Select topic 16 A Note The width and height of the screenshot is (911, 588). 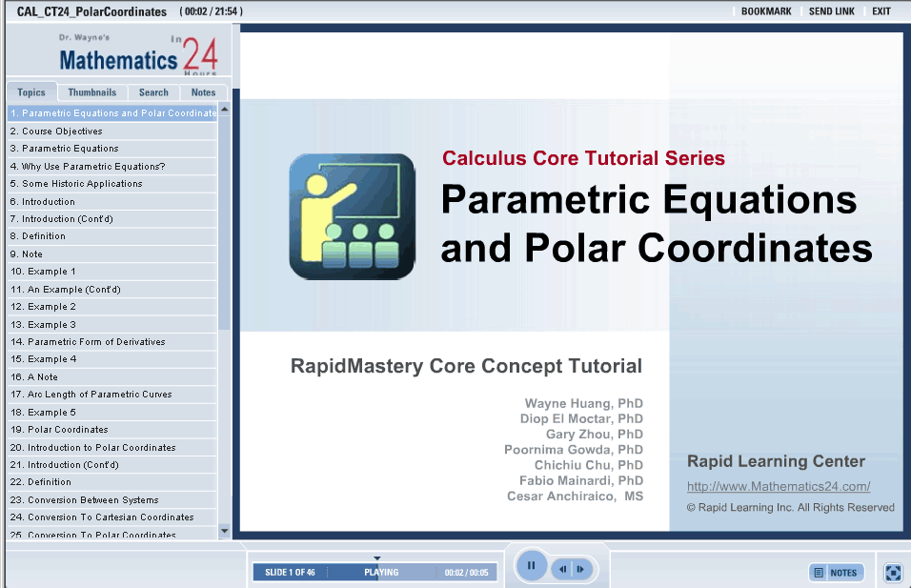(x=112, y=377)
